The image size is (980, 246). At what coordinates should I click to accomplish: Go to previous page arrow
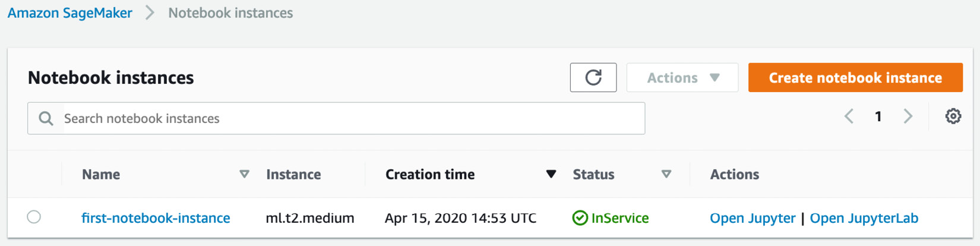tap(849, 116)
